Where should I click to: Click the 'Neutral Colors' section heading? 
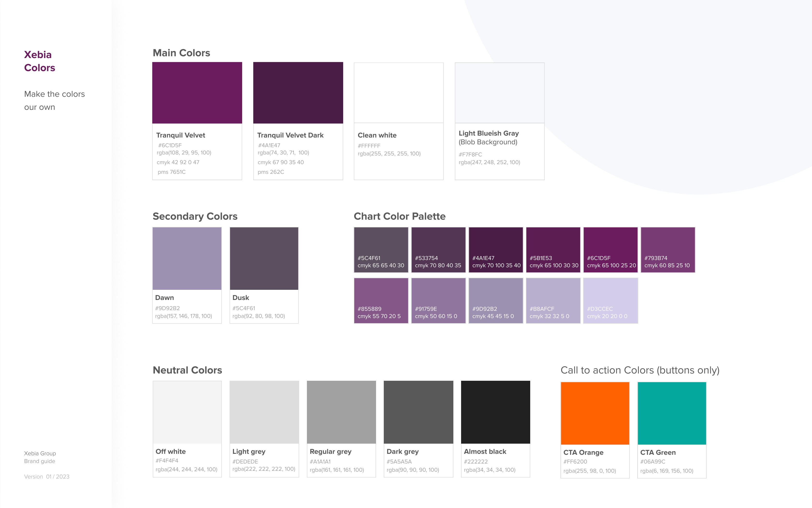click(x=187, y=370)
